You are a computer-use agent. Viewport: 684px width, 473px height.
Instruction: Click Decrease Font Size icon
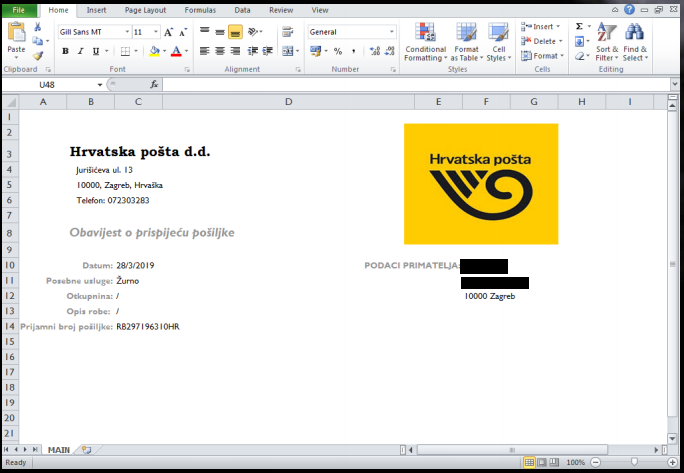pyautogui.click(x=183, y=32)
